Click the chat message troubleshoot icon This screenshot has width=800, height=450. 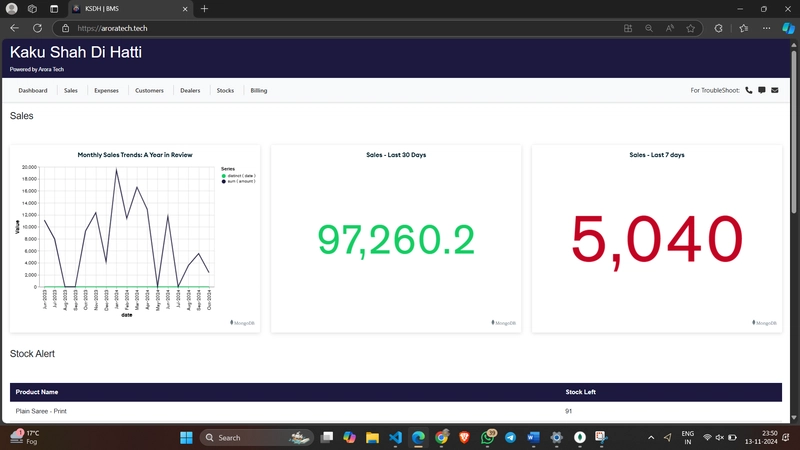pyautogui.click(x=762, y=90)
